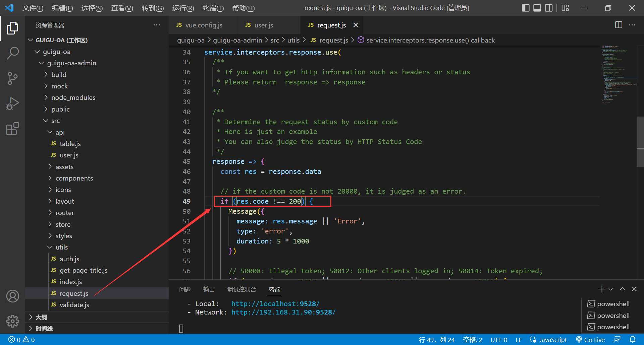Viewport: 644px width, 345px height.
Task: Open the new terminal launch profile dropdown
Action: point(611,289)
